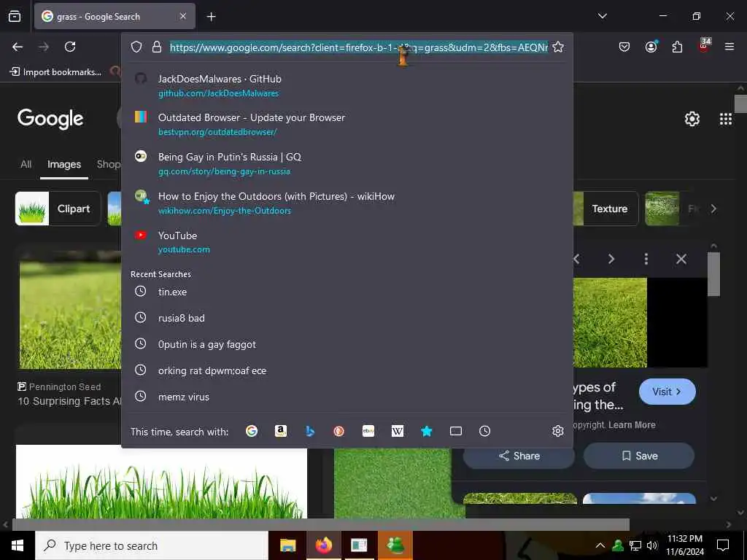Open the Windows Start menu
747x560 pixels.
click(x=18, y=545)
